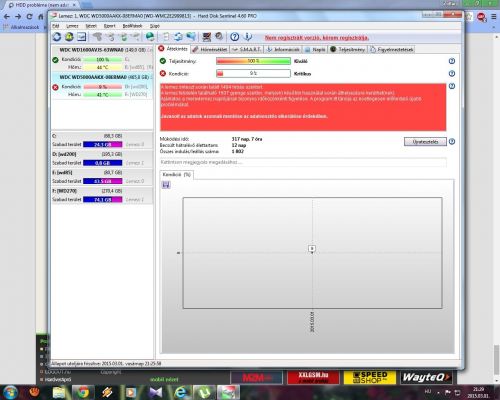Open the Nézet menu
The width and height of the screenshot is (500, 400).
tap(91, 26)
